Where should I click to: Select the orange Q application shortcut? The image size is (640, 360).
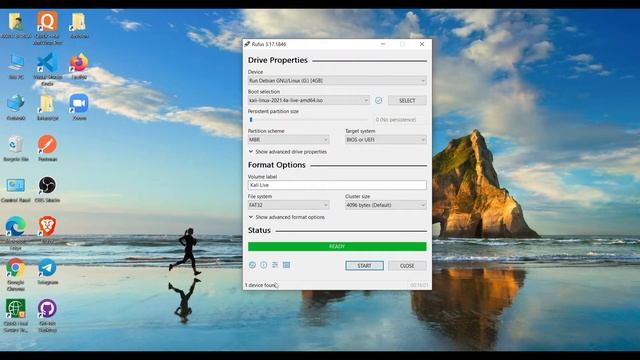47,22
